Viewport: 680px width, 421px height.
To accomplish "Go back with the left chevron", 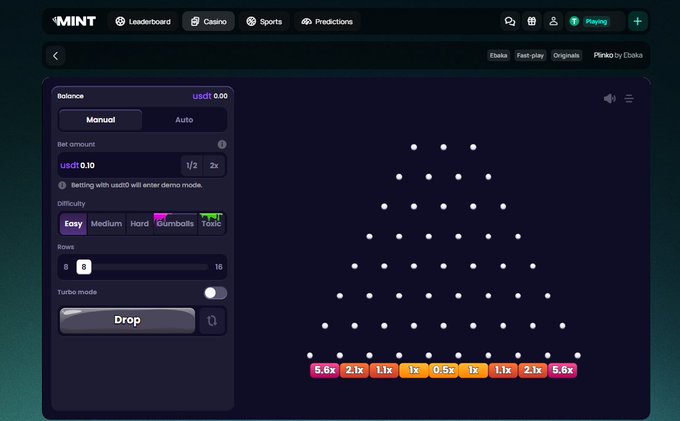I will [56, 55].
